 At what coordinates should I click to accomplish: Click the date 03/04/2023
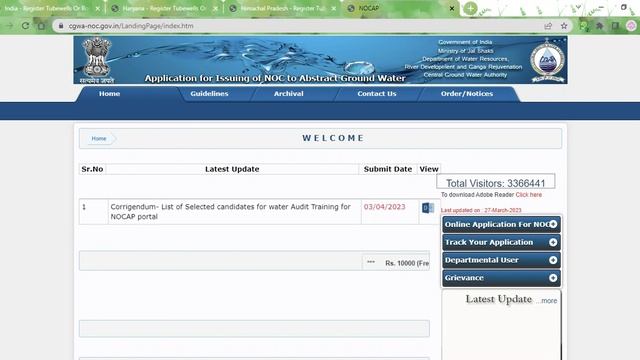coord(384,207)
